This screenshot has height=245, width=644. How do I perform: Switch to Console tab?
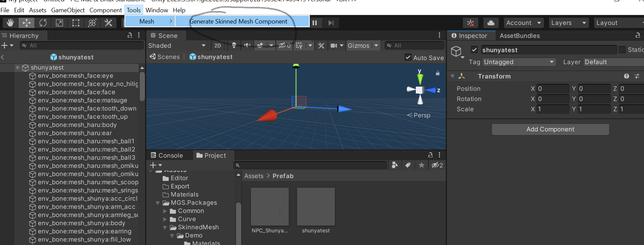[x=167, y=155]
